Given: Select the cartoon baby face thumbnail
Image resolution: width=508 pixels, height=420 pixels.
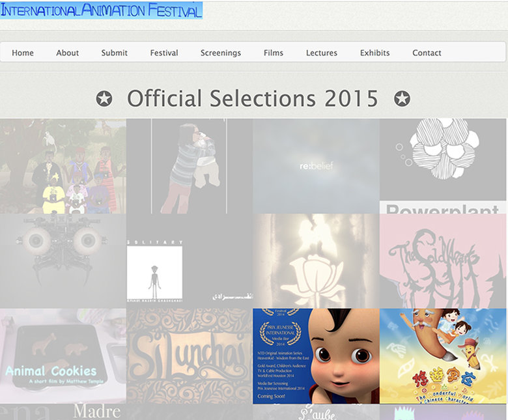Looking at the screenshot, I should click(x=316, y=356).
